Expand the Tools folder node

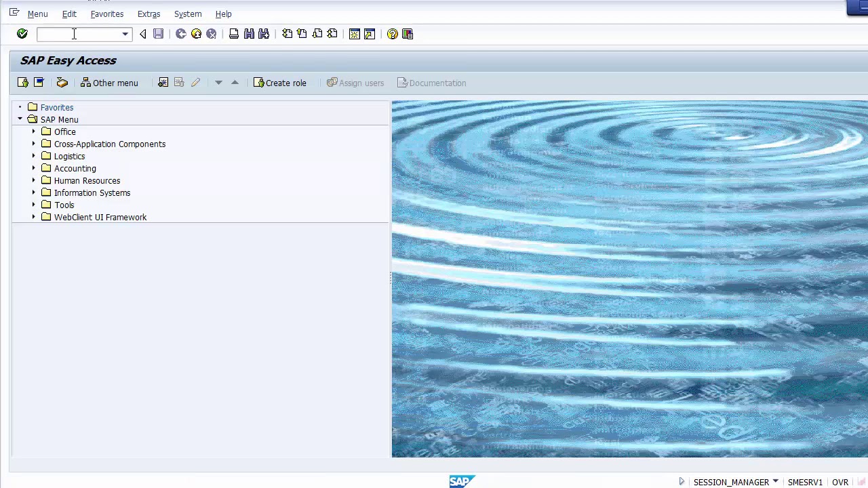[33, 205]
